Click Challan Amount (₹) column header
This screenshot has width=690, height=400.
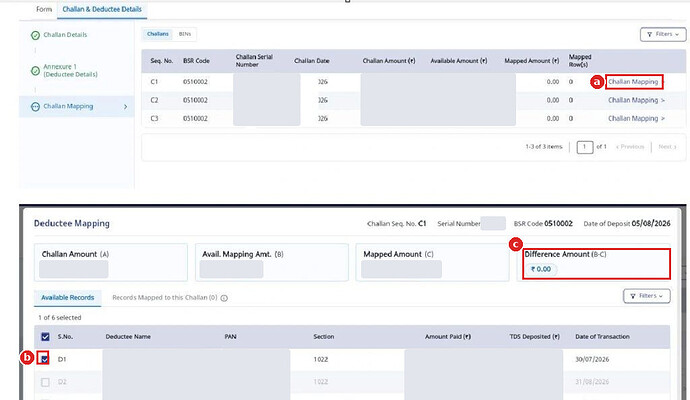pos(389,61)
